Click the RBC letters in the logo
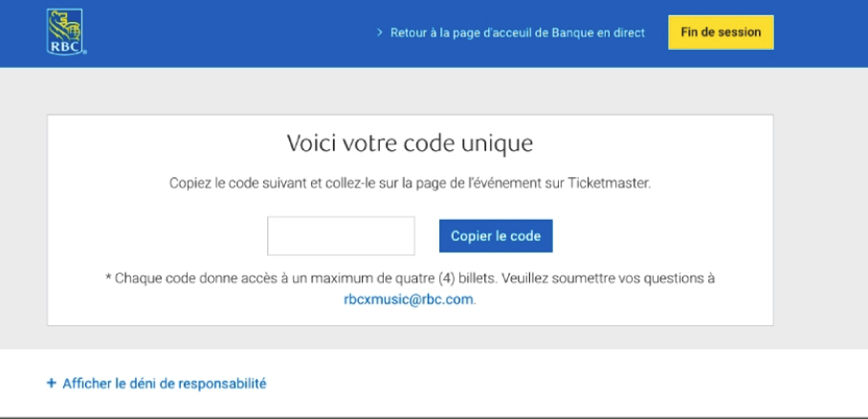The height and width of the screenshot is (419, 868). pyautogui.click(x=64, y=46)
